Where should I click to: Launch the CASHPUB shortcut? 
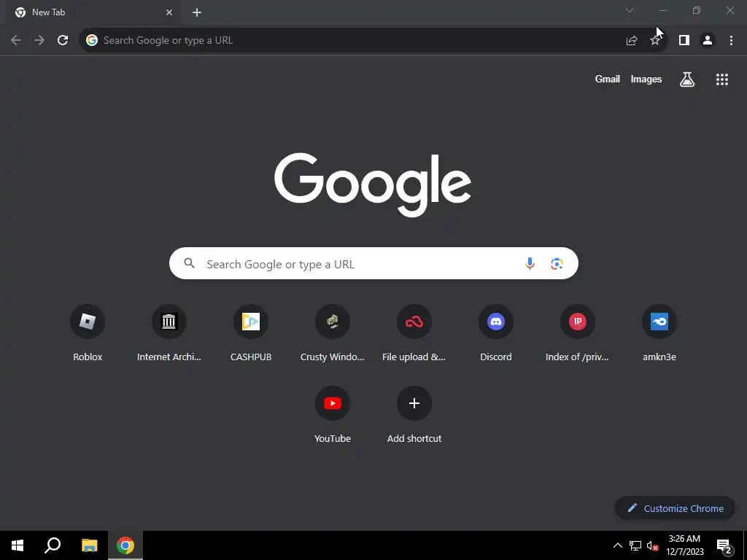[251, 322]
